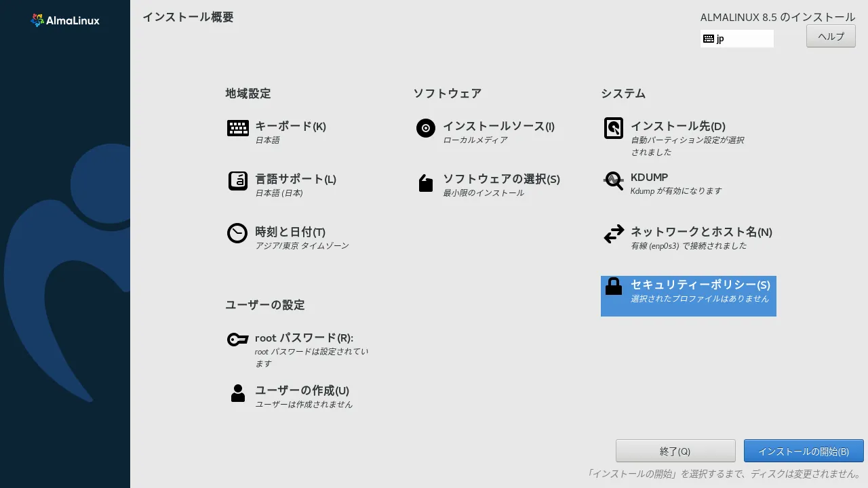Screen dimensions: 868x488
Task: Open the ネットワークとホスト名 arrows icon
Action: 613,234
